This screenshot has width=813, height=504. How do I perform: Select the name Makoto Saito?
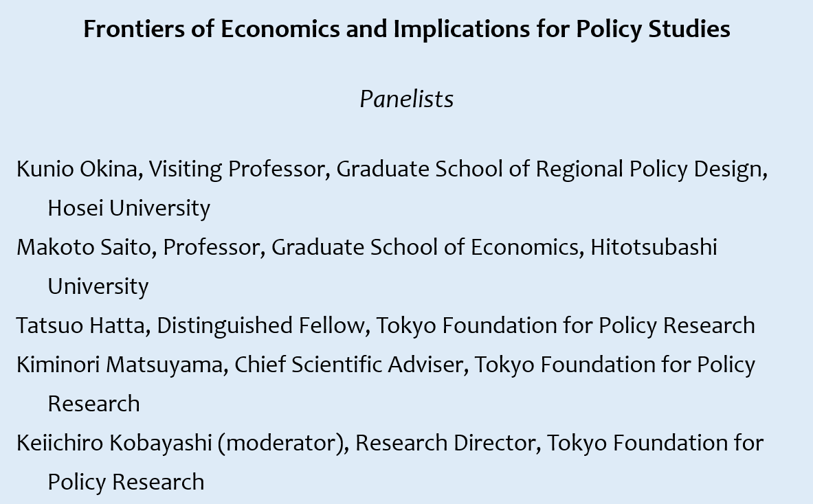pyautogui.click(x=83, y=247)
